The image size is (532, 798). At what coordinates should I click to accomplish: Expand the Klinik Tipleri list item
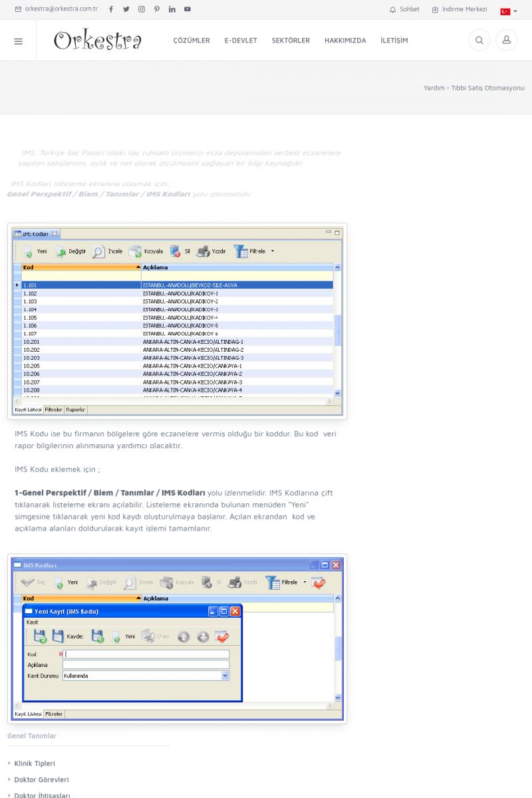coord(35,763)
